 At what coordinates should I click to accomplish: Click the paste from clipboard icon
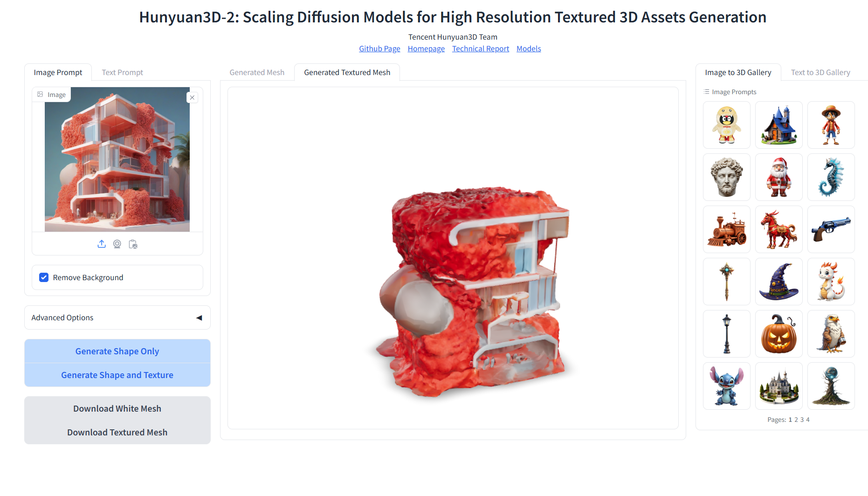coord(133,244)
